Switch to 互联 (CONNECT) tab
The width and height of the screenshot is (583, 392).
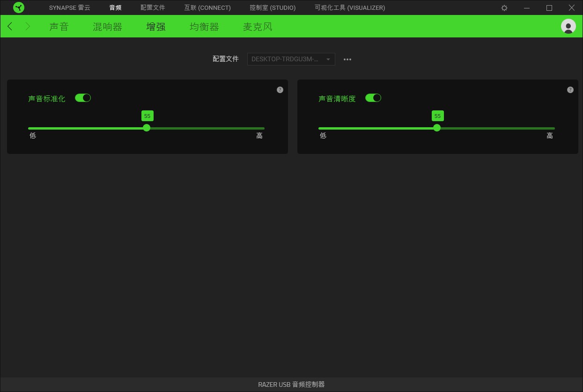pyautogui.click(x=207, y=8)
